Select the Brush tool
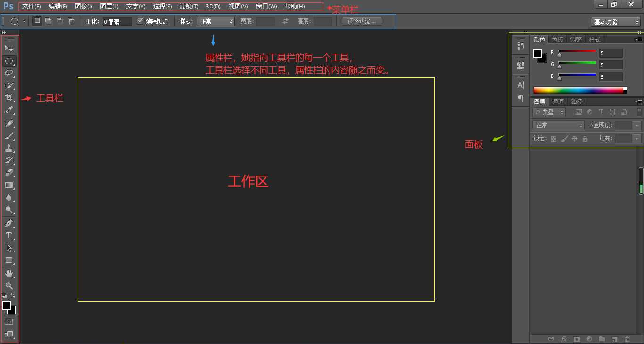This screenshot has width=644, height=344. [9, 136]
